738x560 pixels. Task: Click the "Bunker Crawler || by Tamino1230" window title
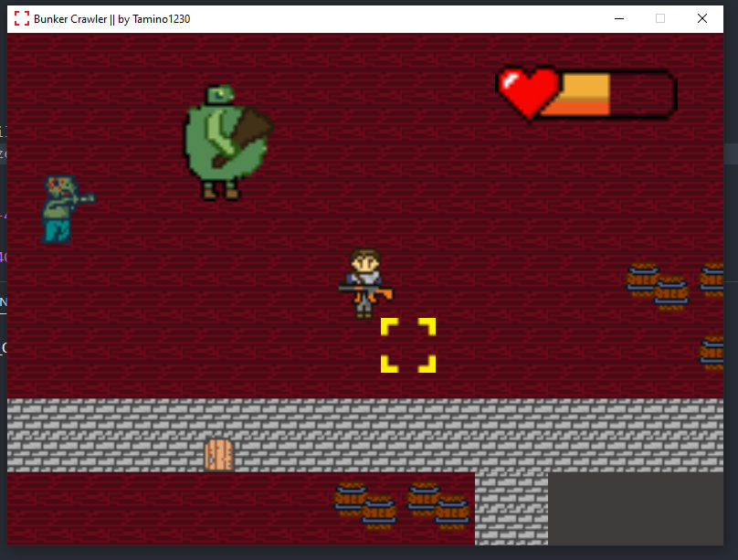[112, 18]
